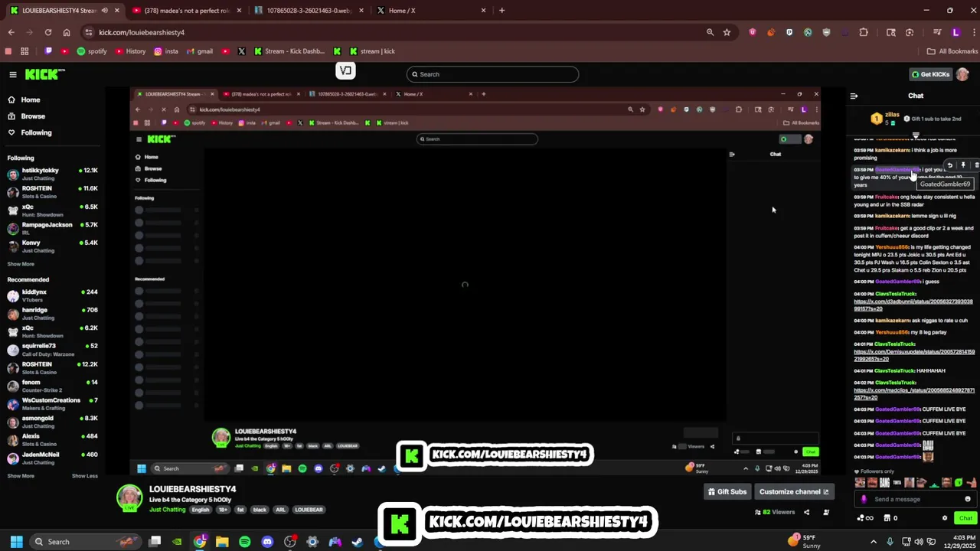Screen dimensions: 980x551
Task: Open the History bookmark
Action: (130, 51)
